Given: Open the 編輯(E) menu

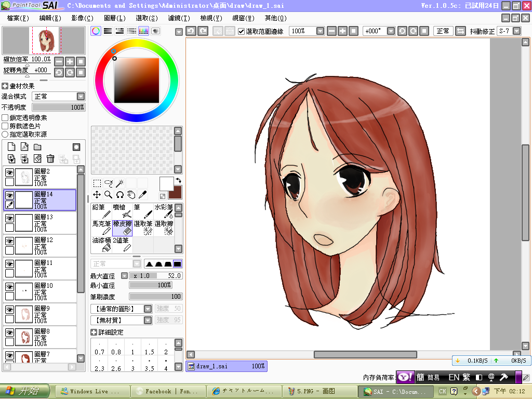Looking at the screenshot, I should pyautogui.click(x=50, y=18).
